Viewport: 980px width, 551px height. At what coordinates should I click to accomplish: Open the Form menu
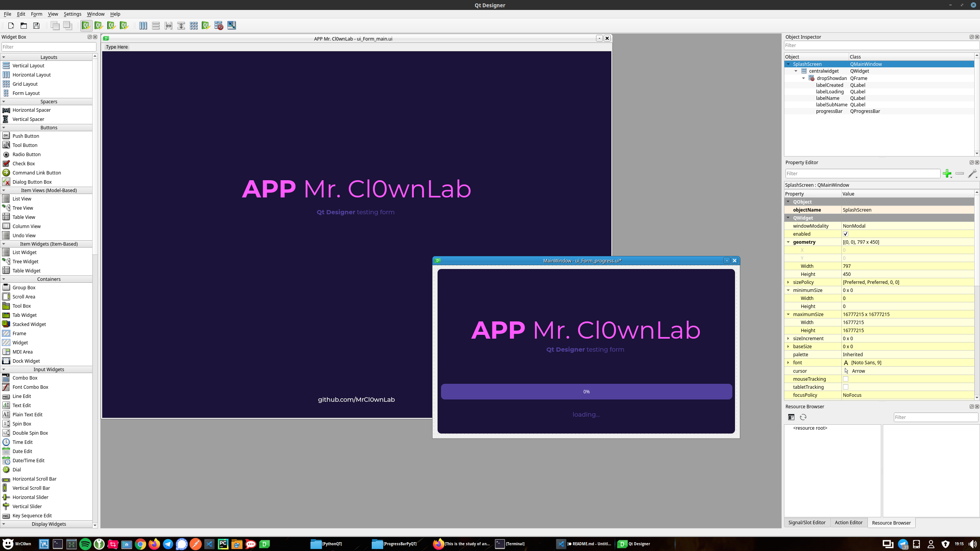pyautogui.click(x=36, y=14)
